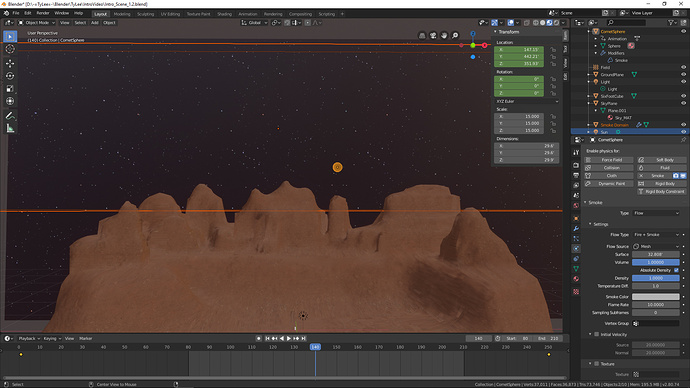The width and height of the screenshot is (690, 388).
Task: Hide SkyPlane in outliner
Action: (x=683, y=103)
